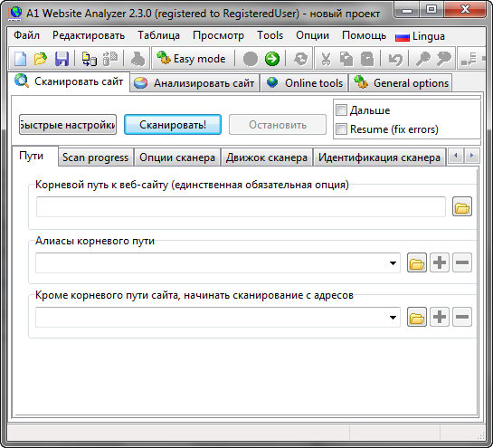
Task: Toggle the Resume (fix errors) checkbox
Action: (x=341, y=129)
